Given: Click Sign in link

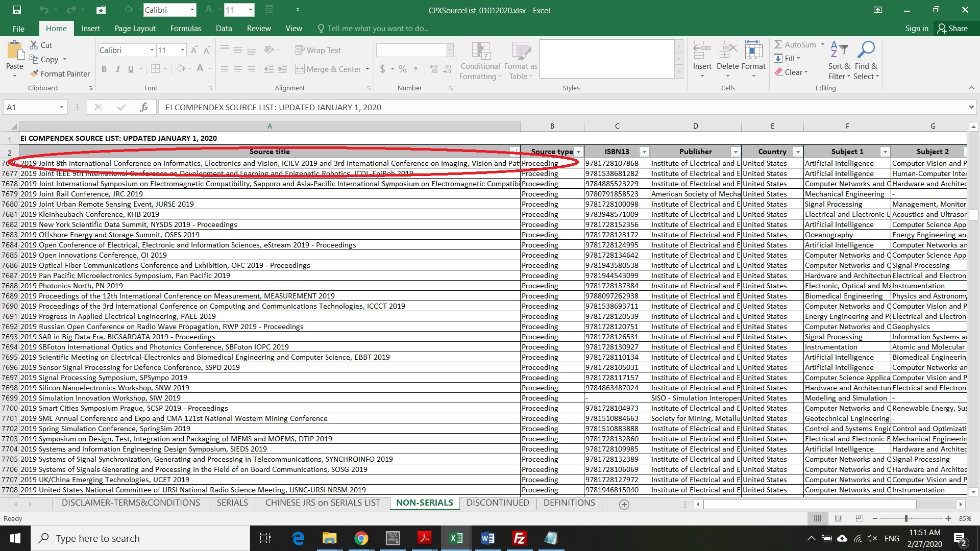Looking at the screenshot, I should (916, 29).
